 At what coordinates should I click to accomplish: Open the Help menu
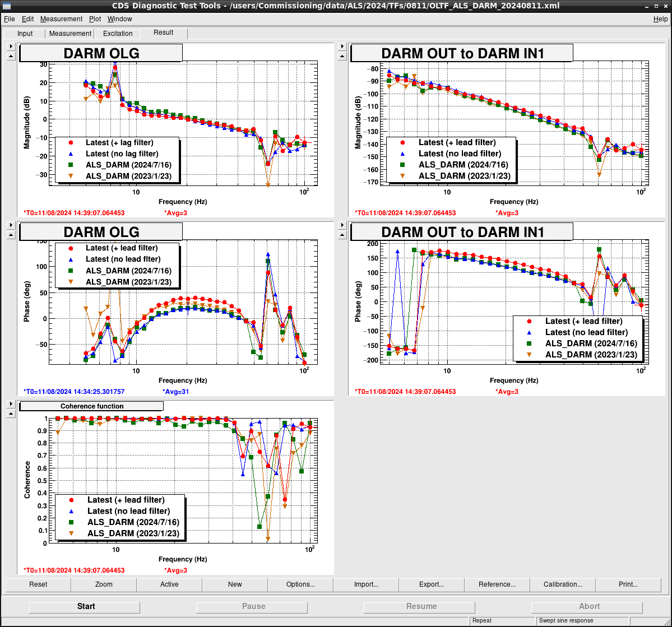660,19
